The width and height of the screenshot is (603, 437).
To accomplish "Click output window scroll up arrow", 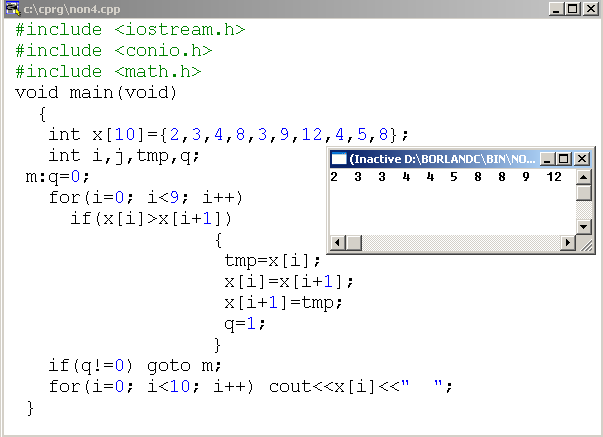I will pyautogui.click(x=583, y=177).
